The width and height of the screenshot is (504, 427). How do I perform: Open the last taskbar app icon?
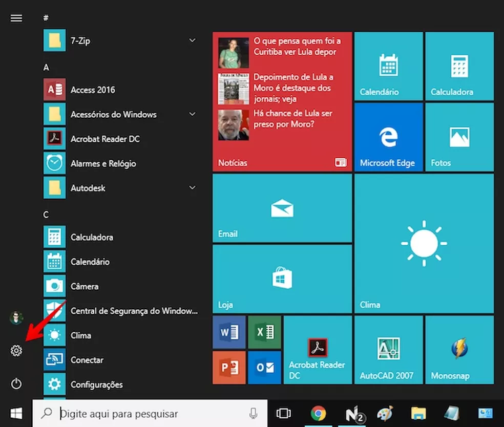(x=486, y=413)
